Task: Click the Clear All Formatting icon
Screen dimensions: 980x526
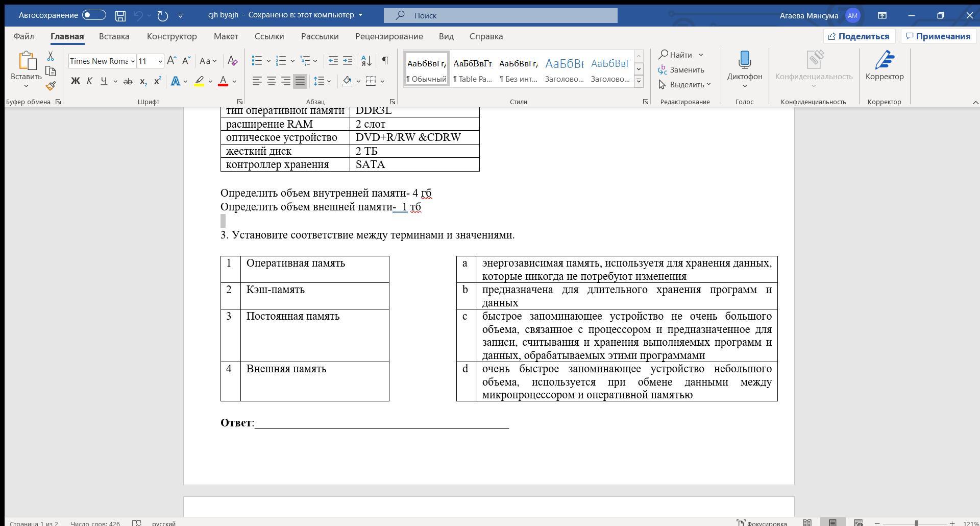Action: click(x=232, y=61)
